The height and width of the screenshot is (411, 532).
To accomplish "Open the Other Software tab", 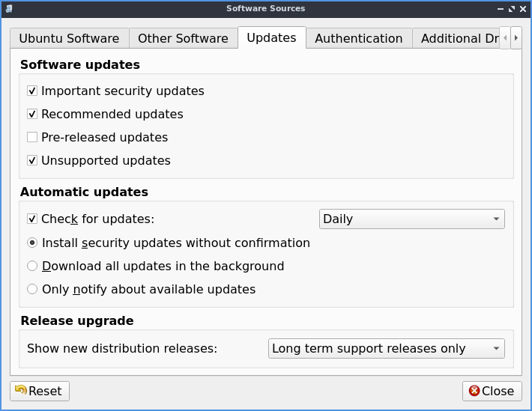I will [x=183, y=39].
